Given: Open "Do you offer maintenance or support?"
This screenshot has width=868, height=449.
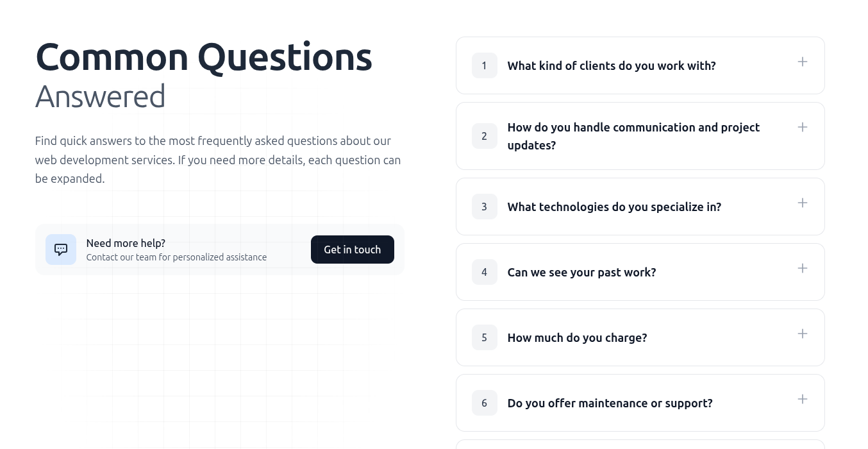Looking at the screenshot, I should (610, 403).
